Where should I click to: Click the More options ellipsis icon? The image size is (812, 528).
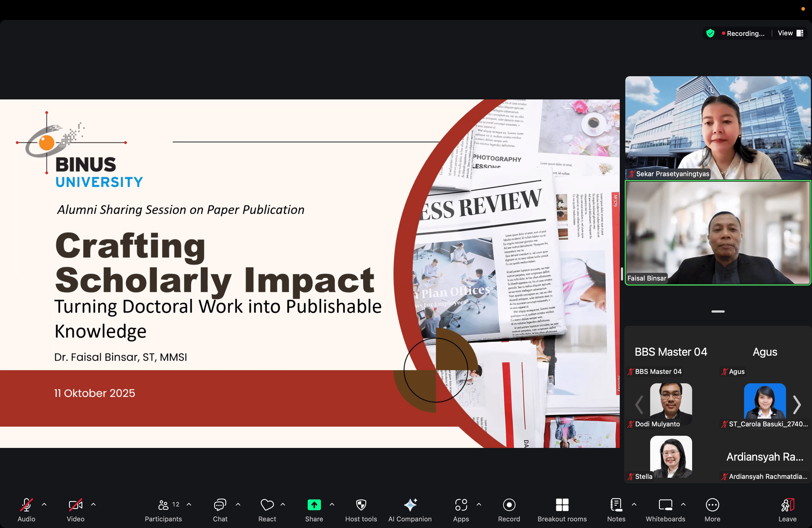[712, 505]
